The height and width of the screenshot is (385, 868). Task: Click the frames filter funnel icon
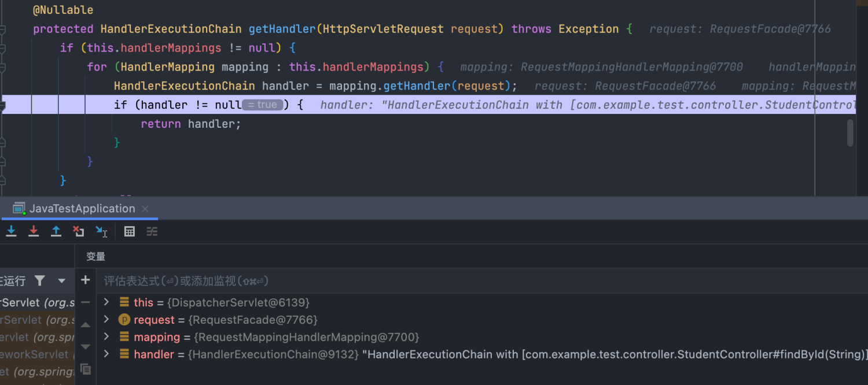(x=39, y=281)
